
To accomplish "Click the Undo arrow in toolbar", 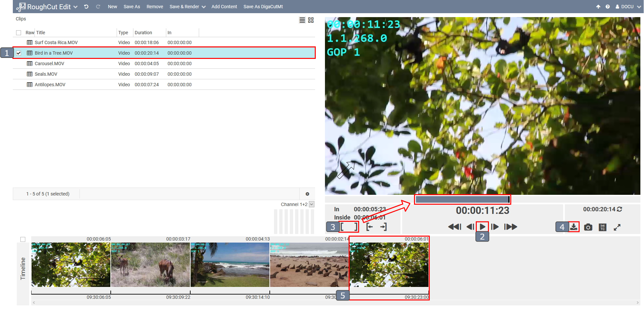I will point(86,7).
